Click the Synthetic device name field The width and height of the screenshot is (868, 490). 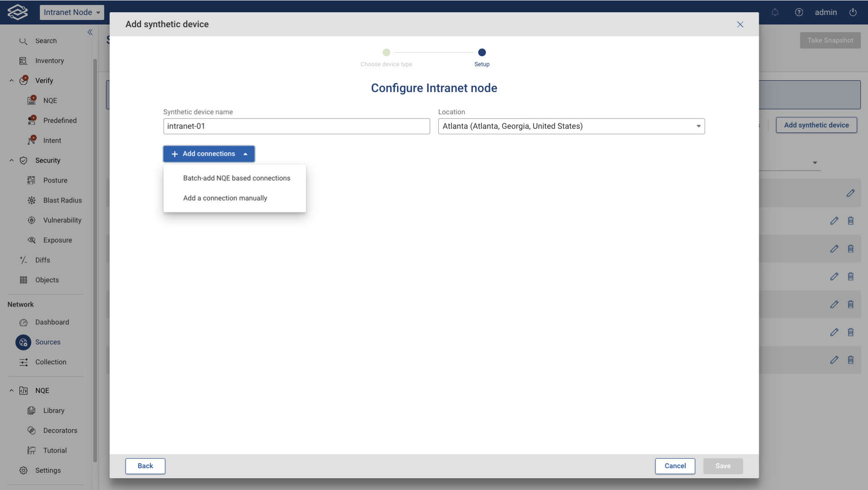(x=296, y=126)
